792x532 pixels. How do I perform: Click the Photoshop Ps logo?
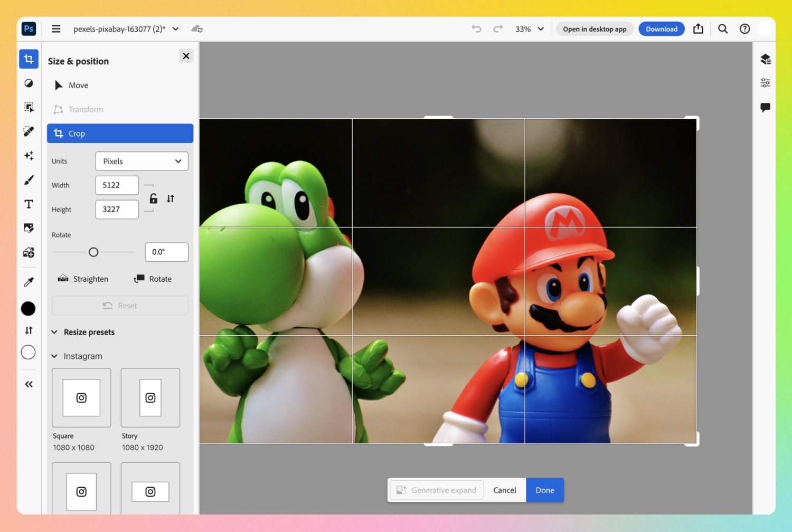pyautogui.click(x=29, y=29)
